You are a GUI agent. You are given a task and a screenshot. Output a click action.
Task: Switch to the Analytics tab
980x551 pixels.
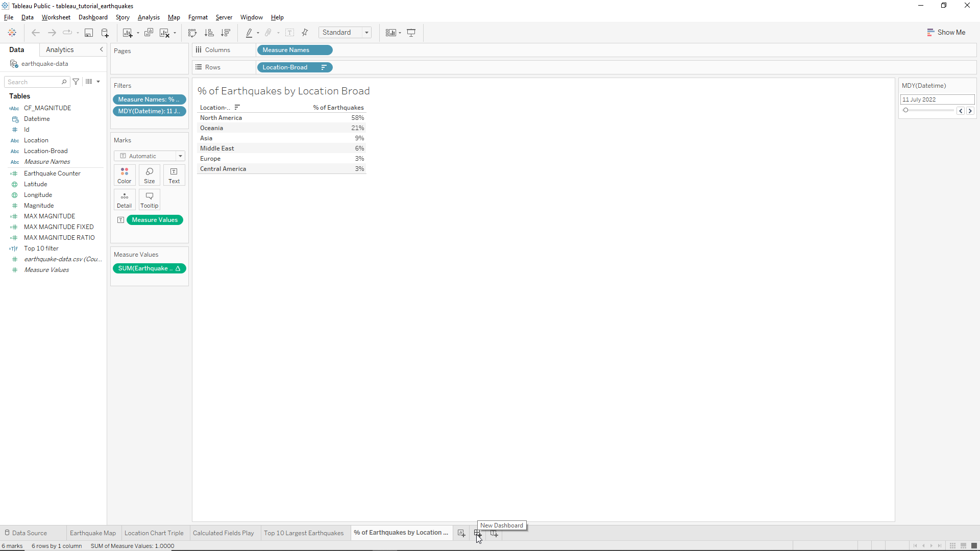point(60,49)
